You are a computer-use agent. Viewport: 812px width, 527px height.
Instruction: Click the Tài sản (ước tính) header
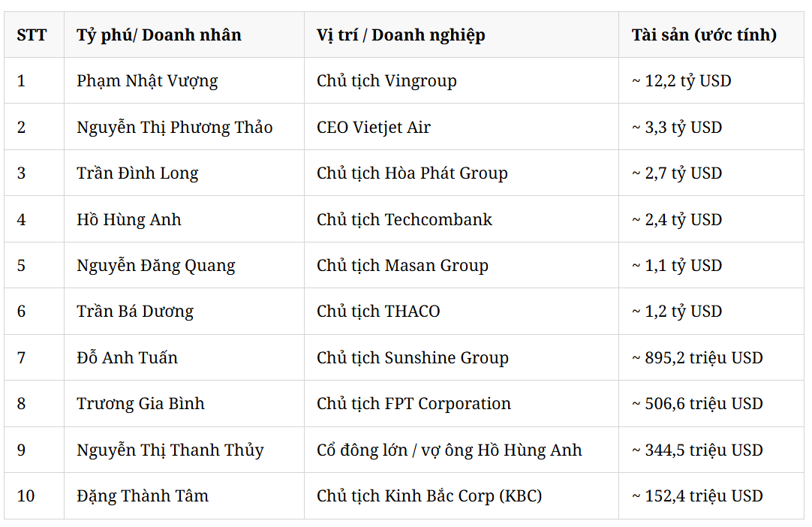[x=711, y=35]
